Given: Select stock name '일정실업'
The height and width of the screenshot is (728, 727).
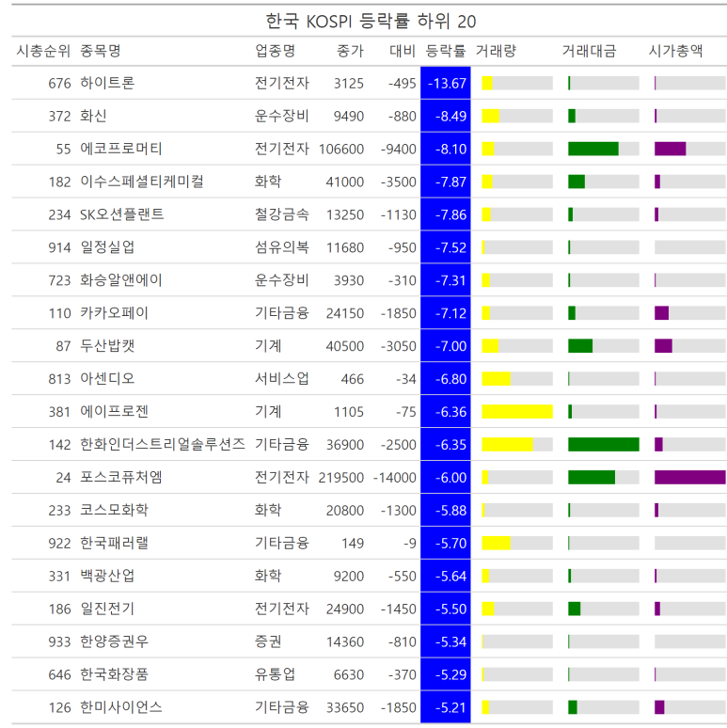Looking at the screenshot, I should [x=107, y=247].
